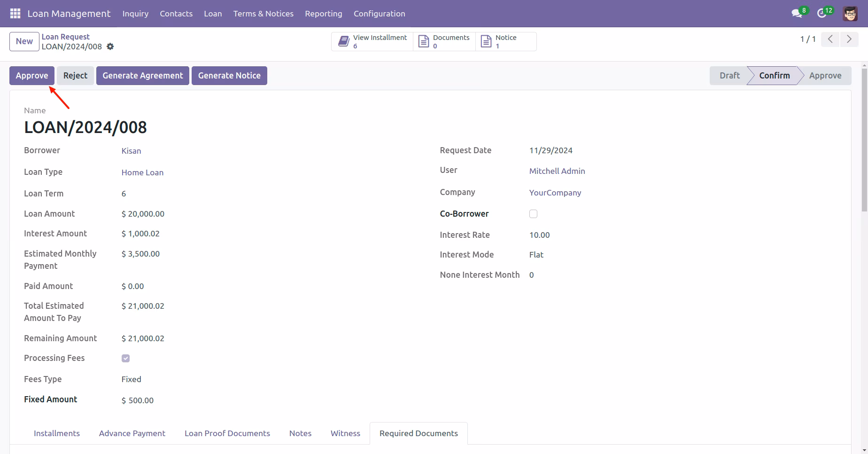Open the user avatar menu
Screen dimensions: 868x454
point(850,14)
